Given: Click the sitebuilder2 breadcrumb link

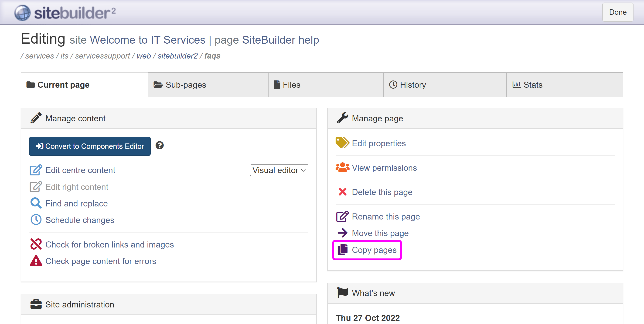Looking at the screenshot, I should [177, 56].
